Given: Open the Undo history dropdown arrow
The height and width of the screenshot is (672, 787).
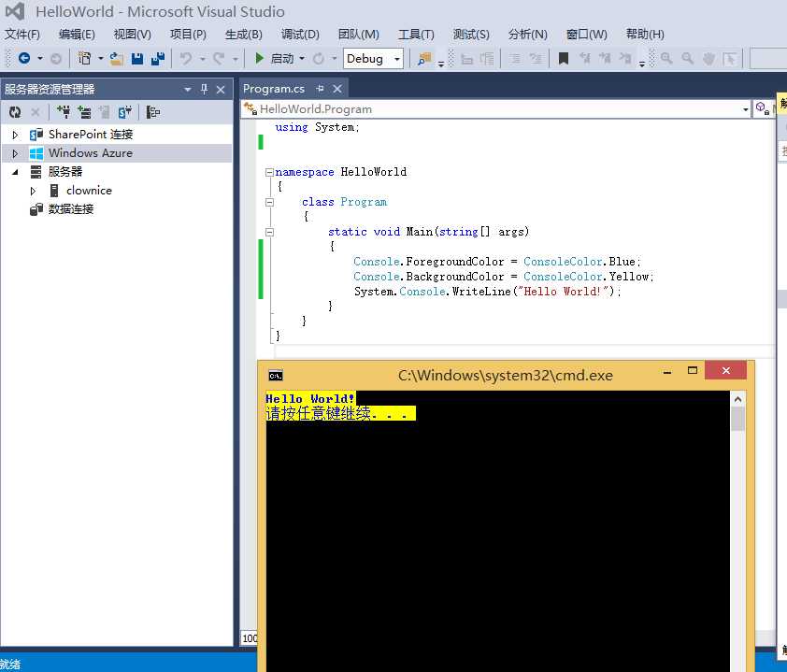Looking at the screenshot, I should 202,59.
